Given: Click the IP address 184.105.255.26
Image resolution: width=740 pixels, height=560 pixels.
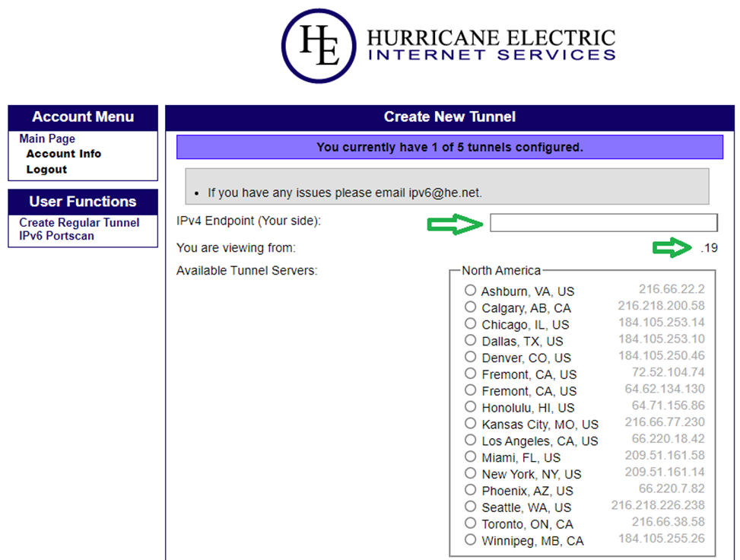Looking at the screenshot, I should click(662, 538).
